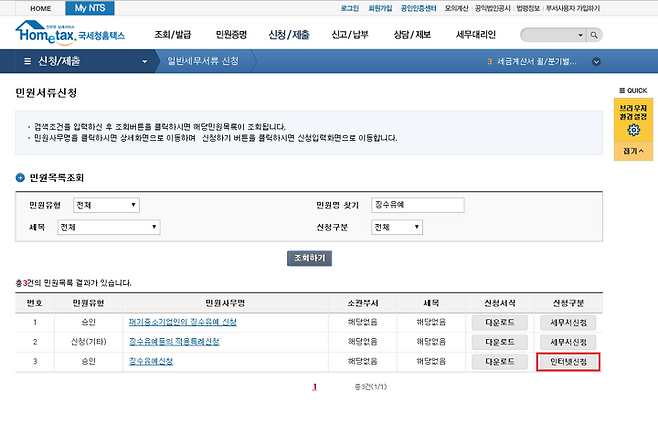Click the round chevron on the notice bar

[x=597, y=62]
